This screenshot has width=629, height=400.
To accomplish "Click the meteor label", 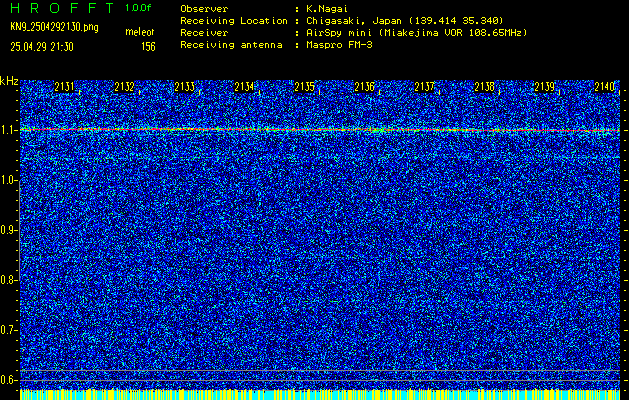I will [140, 32].
